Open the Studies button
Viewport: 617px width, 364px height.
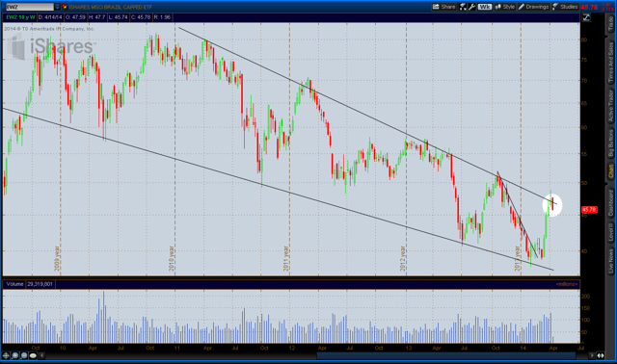tap(565, 7)
